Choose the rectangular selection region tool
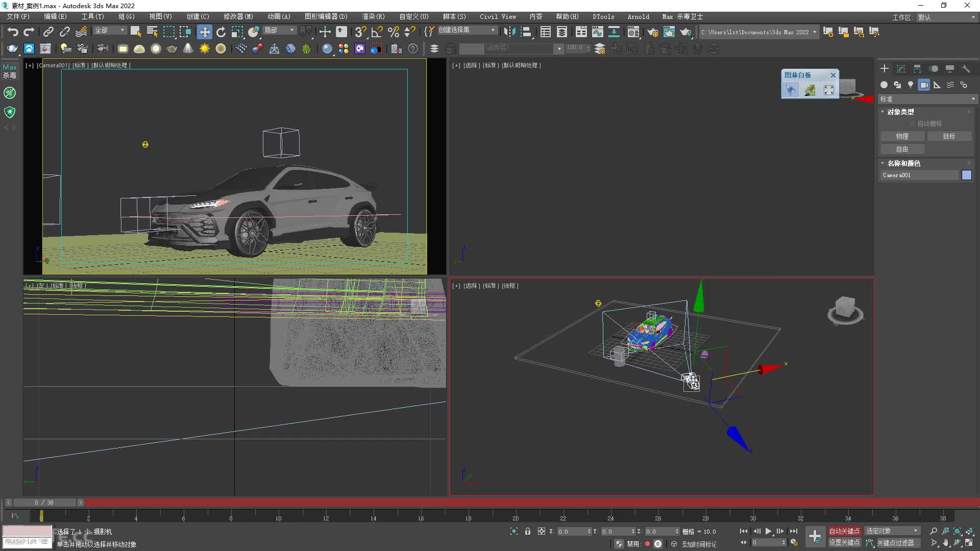The width and height of the screenshot is (980, 551). [168, 32]
